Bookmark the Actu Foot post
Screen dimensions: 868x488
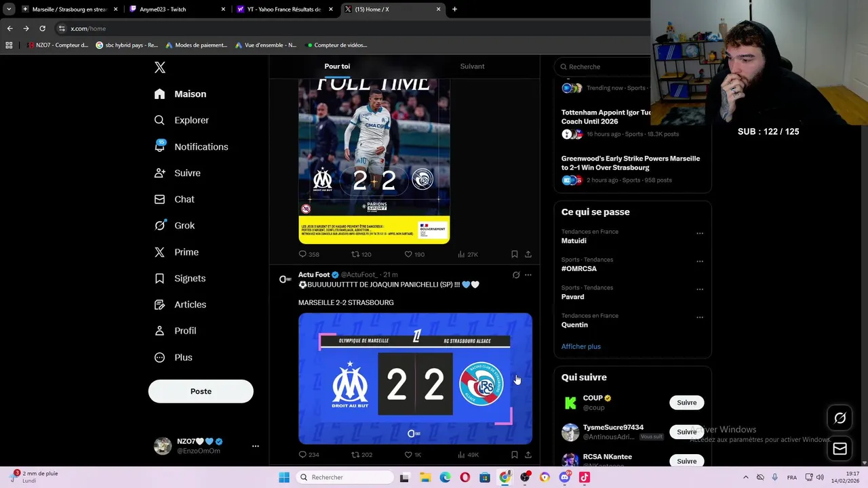[x=515, y=455]
